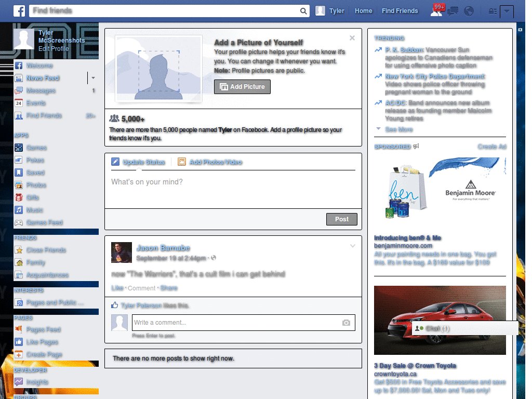
Task: Click the Add Picture button
Action: pos(242,87)
